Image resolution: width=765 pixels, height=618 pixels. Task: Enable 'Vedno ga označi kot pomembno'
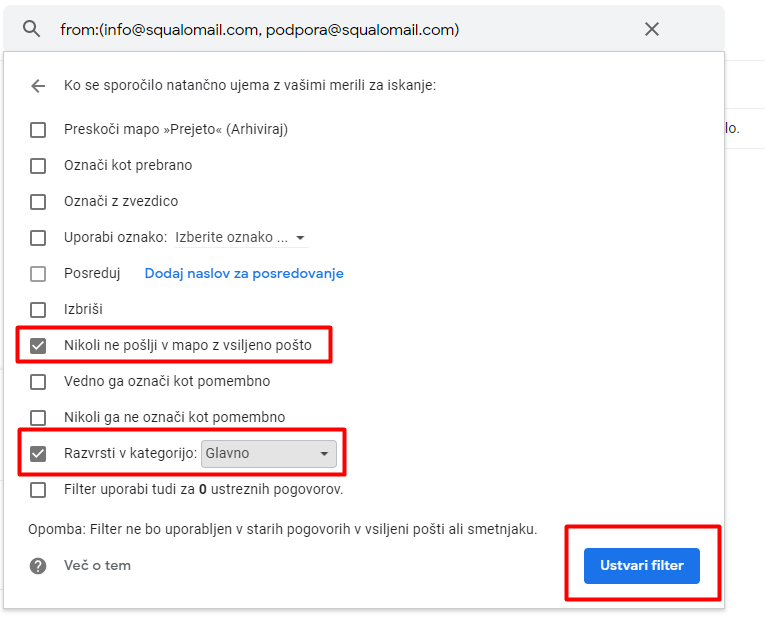(x=38, y=382)
